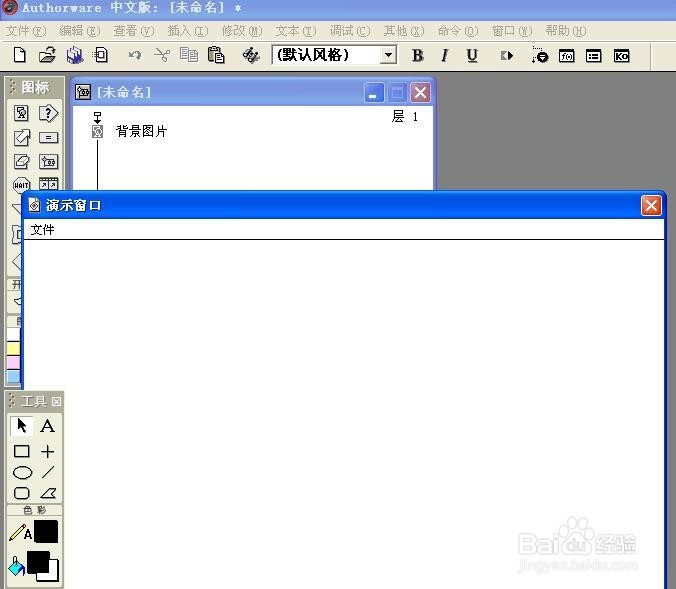This screenshot has width=676, height=589.
Task: Open the 帮助 menu
Action: coord(566,31)
